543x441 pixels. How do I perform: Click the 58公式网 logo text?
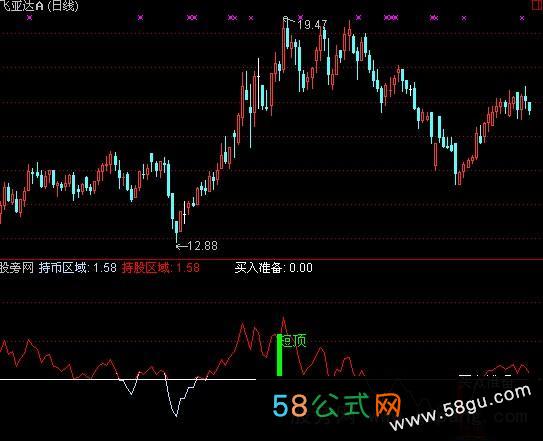point(337,405)
